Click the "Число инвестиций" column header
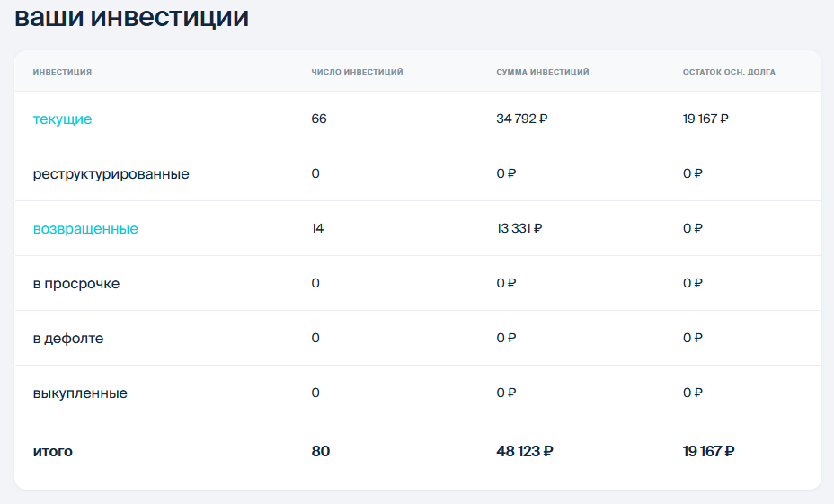834x504 pixels. click(x=357, y=72)
